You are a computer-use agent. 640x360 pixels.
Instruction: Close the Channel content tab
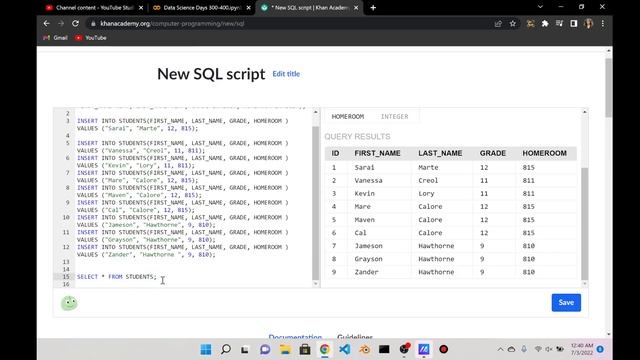(x=141, y=7)
